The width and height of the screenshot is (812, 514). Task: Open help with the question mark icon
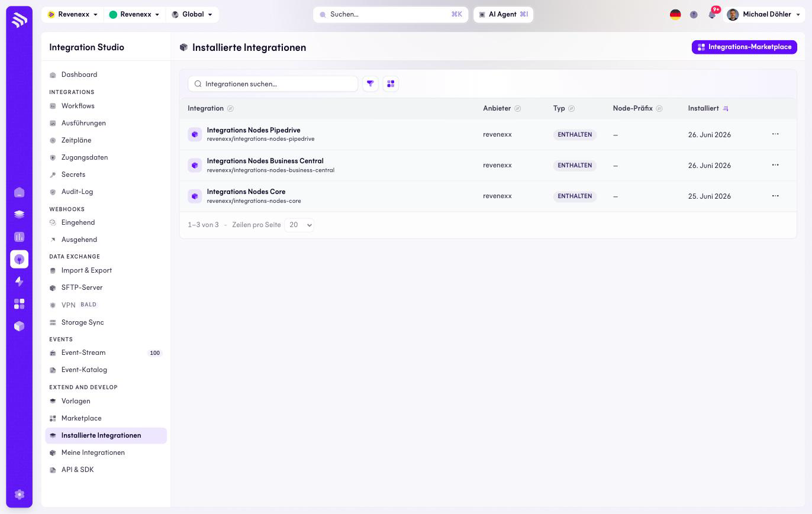(x=694, y=15)
